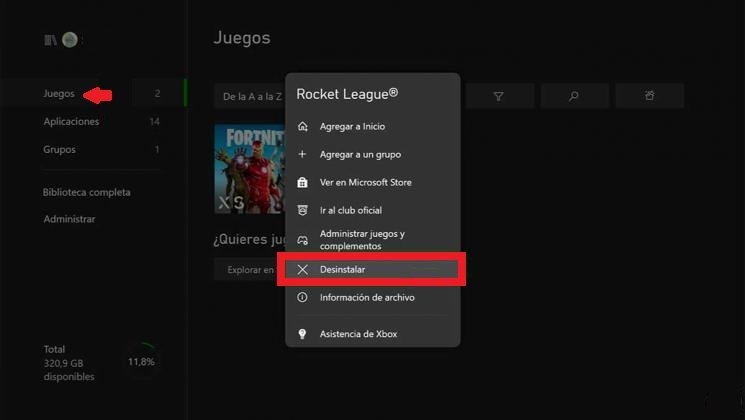Viewport: 745px width, 420px height.
Task: Click the Rocket League® menu title
Action: click(x=347, y=94)
